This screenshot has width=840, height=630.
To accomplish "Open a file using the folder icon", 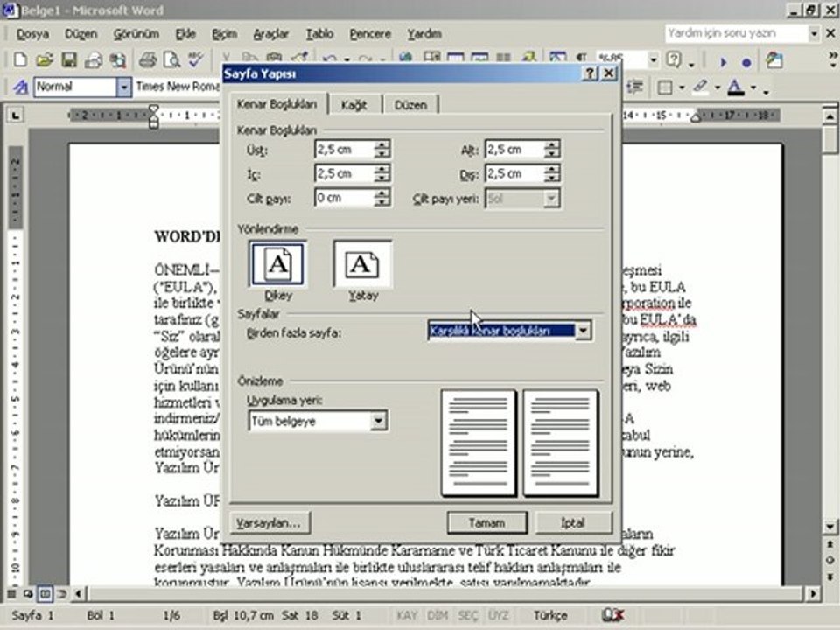I will [45, 59].
